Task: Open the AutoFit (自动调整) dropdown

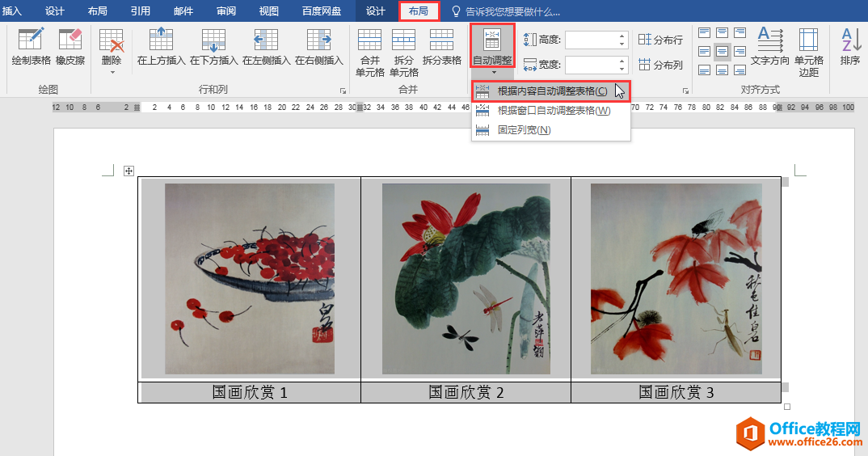Action: click(x=492, y=50)
